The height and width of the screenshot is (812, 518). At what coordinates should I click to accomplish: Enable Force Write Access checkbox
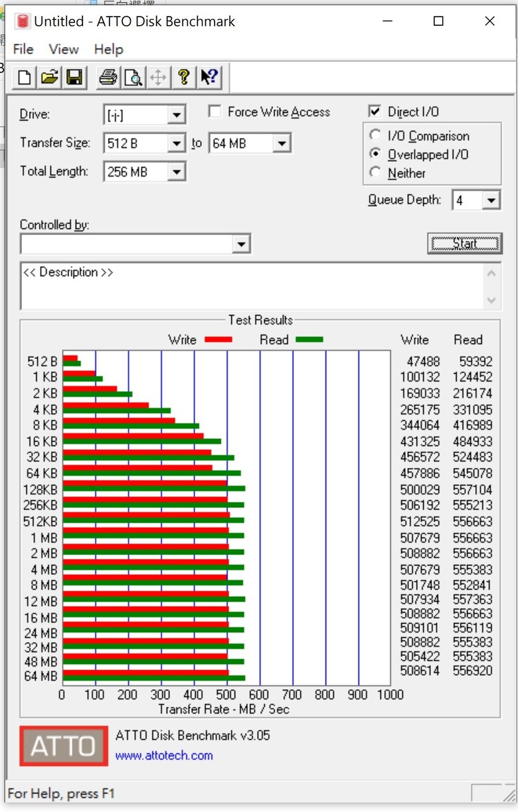pyautogui.click(x=215, y=112)
